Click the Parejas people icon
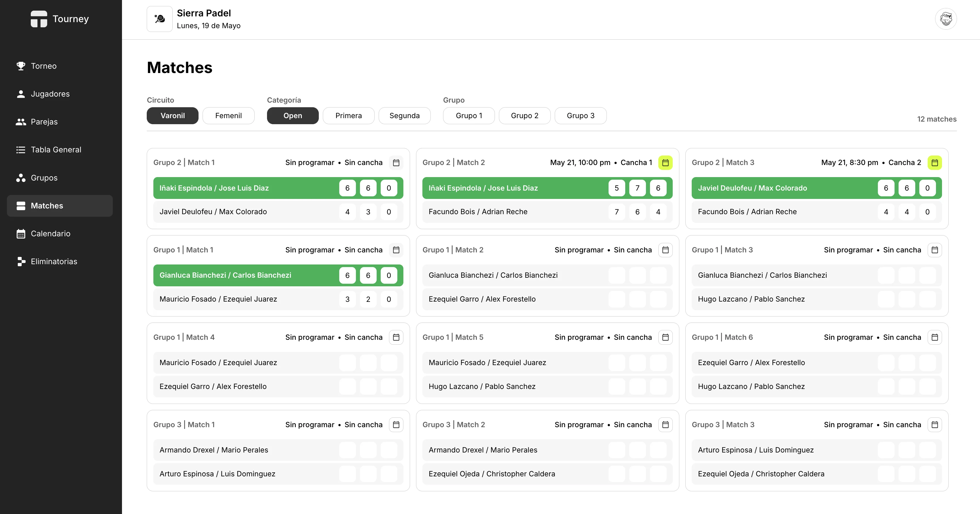Image resolution: width=980 pixels, height=514 pixels. [21, 122]
